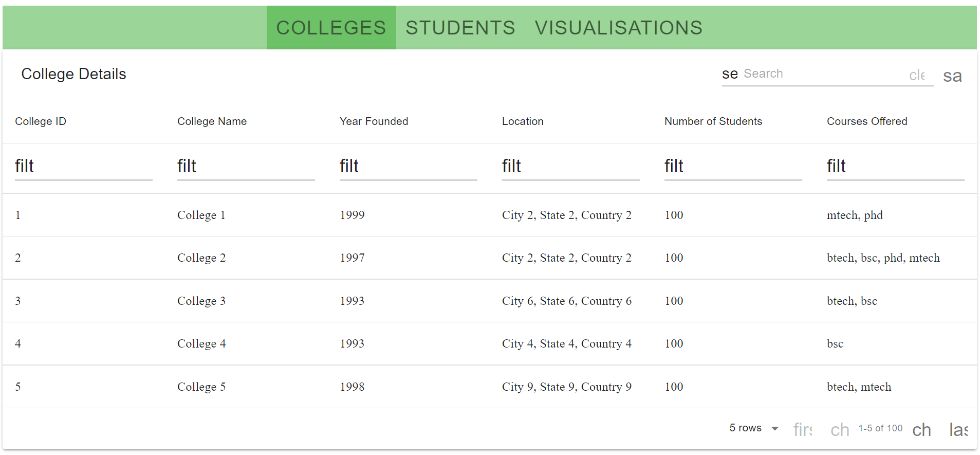The height and width of the screenshot is (455, 980).
Task: Open the Visualisations tab
Action: tap(618, 28)
